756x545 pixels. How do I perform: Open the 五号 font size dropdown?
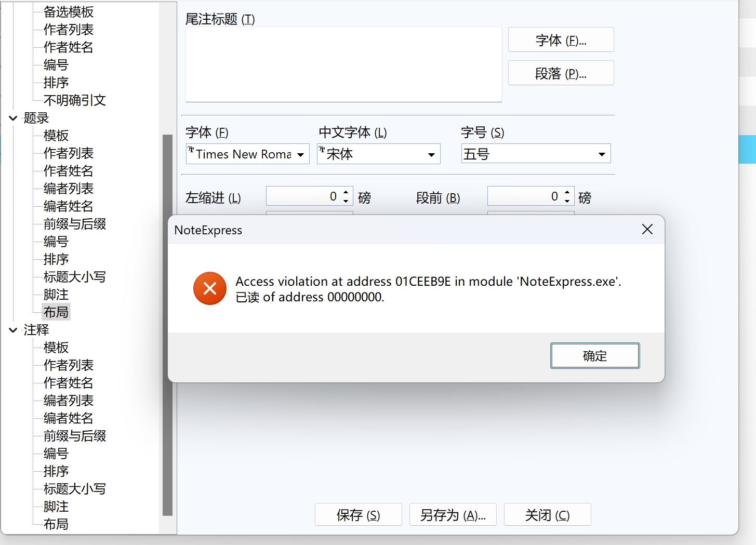[x=602, y=154]
